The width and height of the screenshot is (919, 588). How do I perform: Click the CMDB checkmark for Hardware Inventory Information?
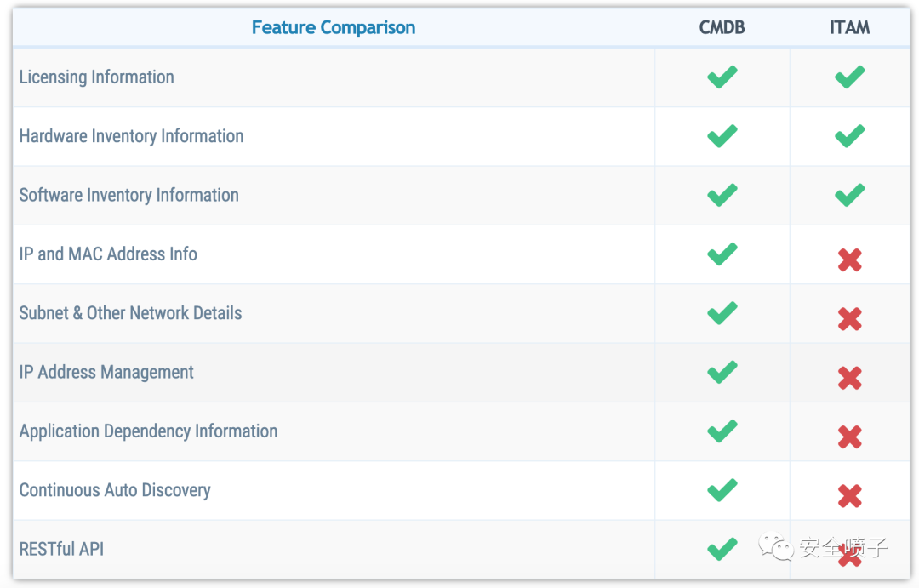[x=722, y=136]
